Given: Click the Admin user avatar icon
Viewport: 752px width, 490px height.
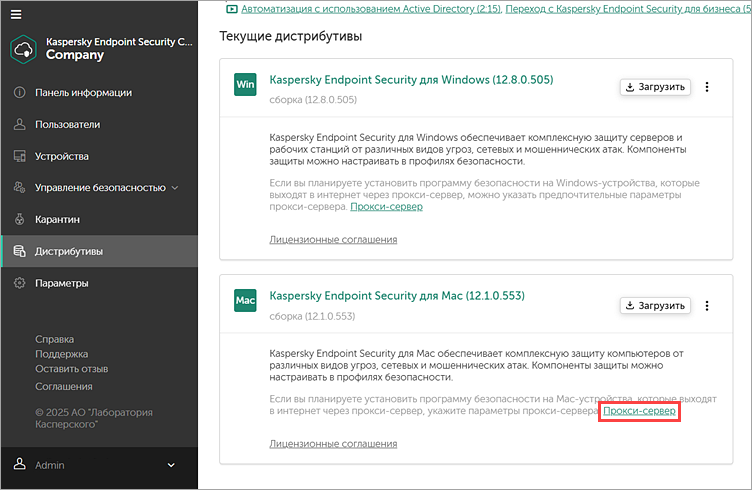Looking at the screenshot, I should (x=19, y=464).
